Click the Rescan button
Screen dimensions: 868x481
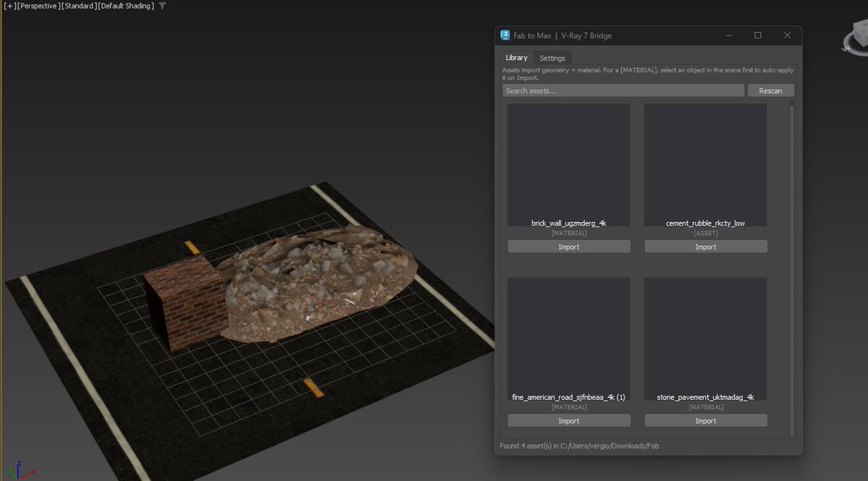pyautogui.click(x=770, y=90)
